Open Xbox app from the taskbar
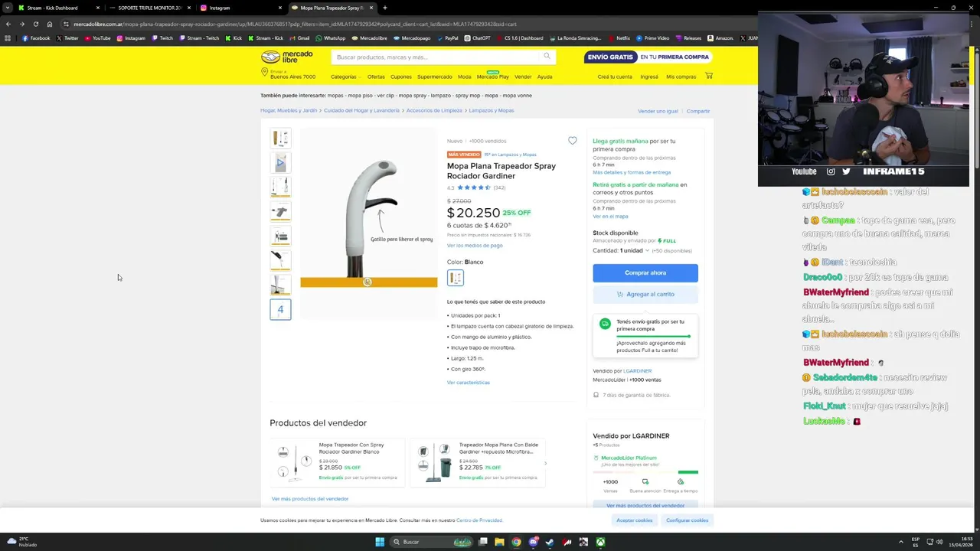The image size is (980, 551). (x=601, y=542)
